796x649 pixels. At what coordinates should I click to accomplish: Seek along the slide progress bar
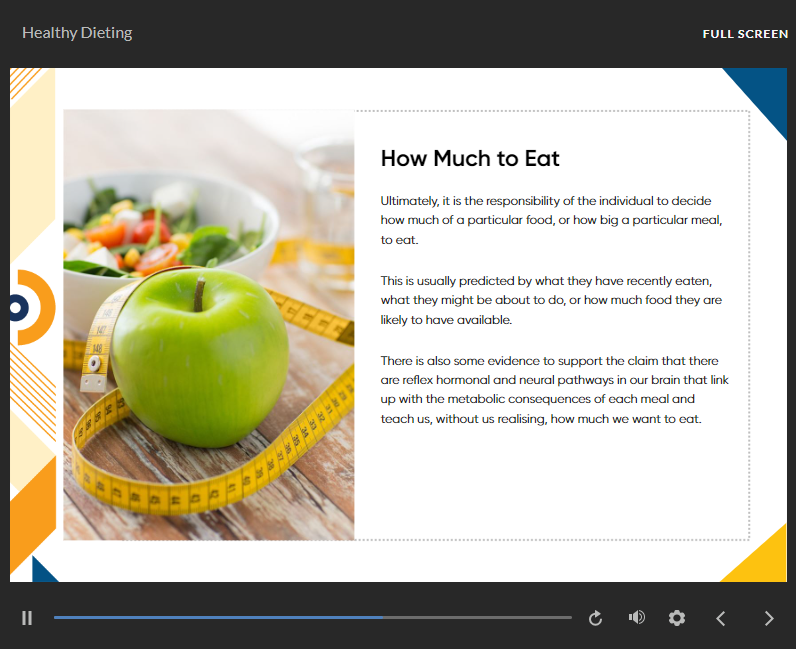[313, 618]
